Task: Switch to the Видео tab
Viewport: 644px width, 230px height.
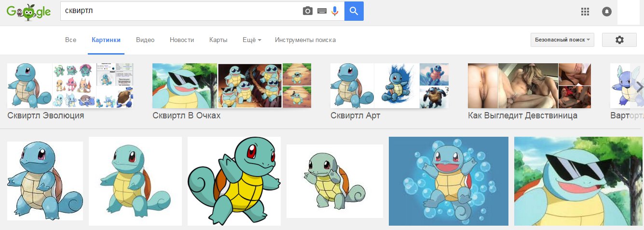Action: (x=145, y=40)
